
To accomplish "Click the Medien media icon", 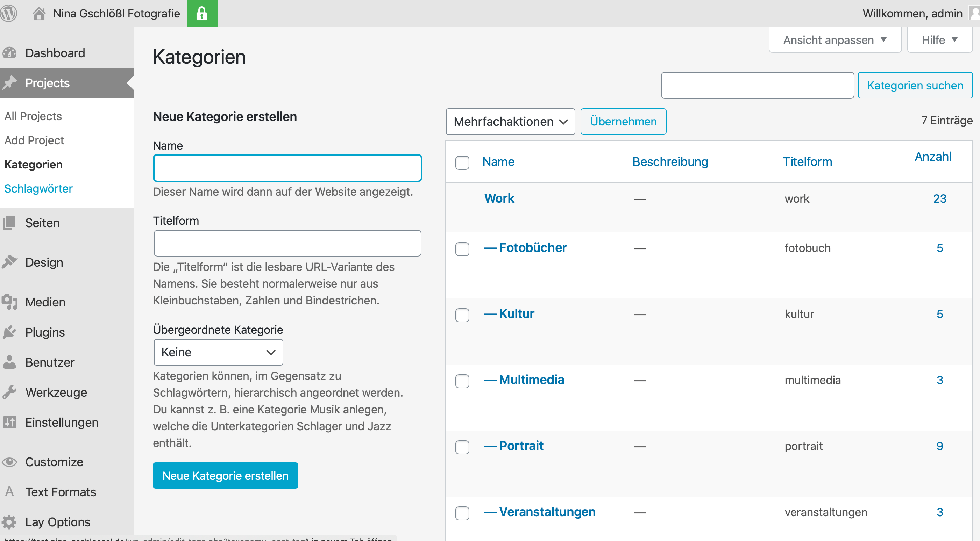I will pos(9,302).
